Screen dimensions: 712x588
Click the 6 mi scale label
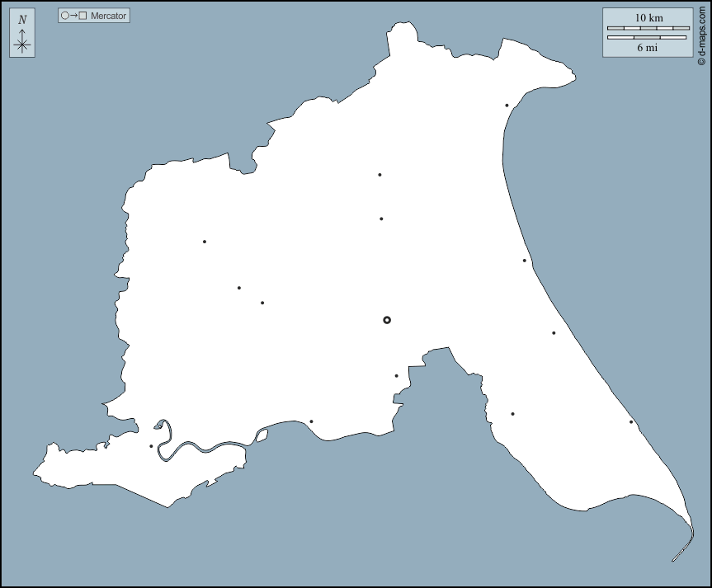point(648,48)
